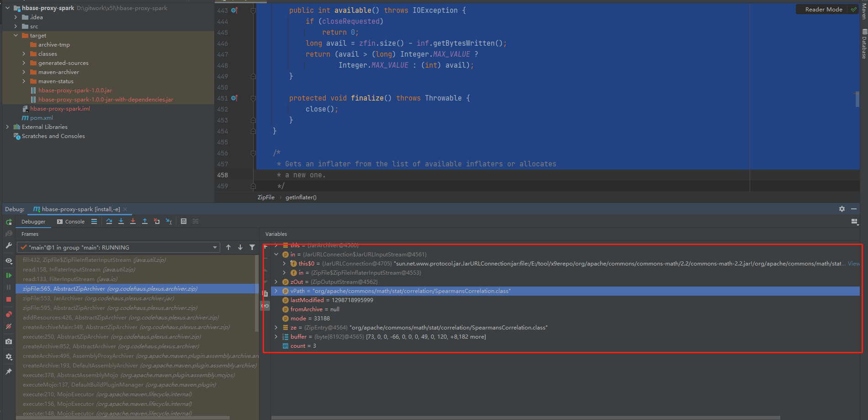This screenshot has width=868, height=420.
Task: Open View Breakpoints with the red circles icon
Action: (x=9, y=314)
